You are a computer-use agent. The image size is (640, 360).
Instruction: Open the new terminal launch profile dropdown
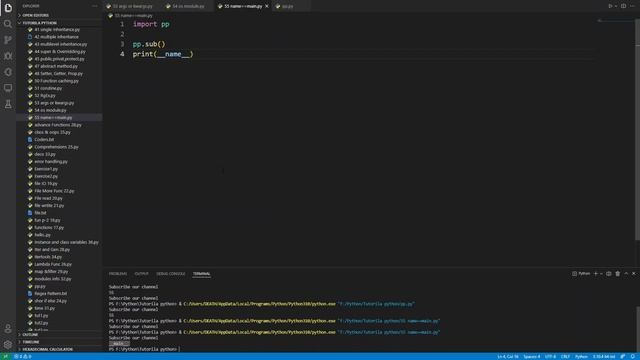click(601, 273)
